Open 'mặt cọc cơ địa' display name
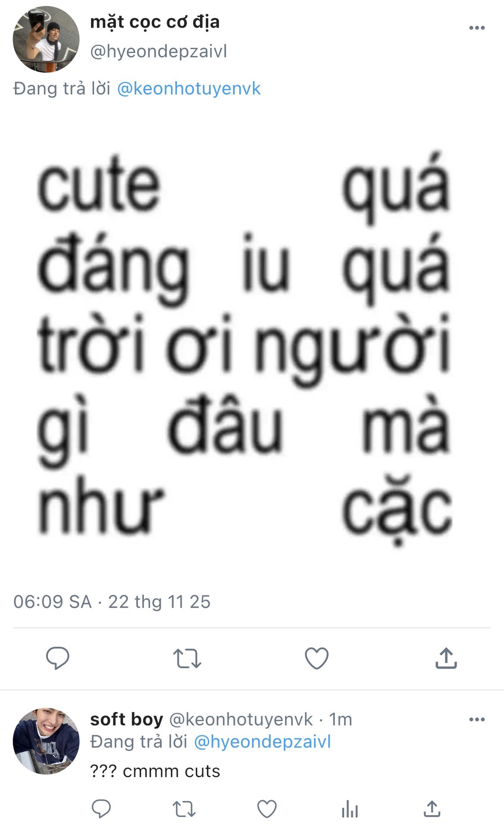This screenshot has width=504, height=828. click(155, 22)
